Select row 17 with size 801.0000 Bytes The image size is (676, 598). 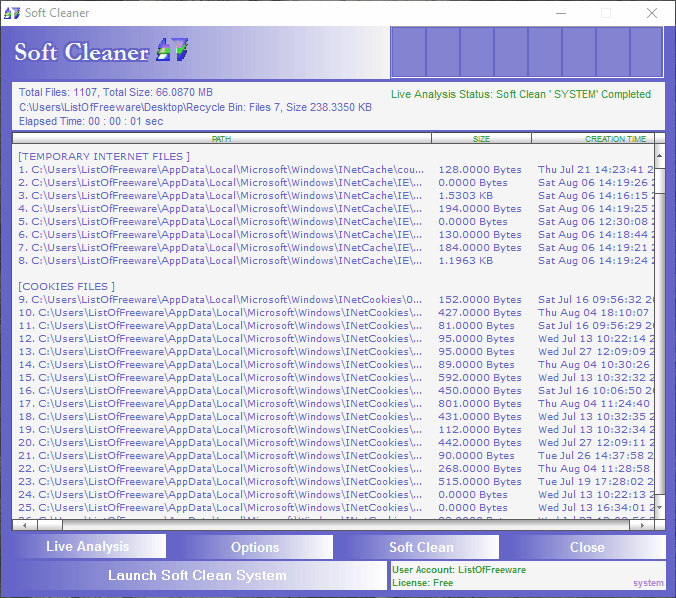point(335,404)
